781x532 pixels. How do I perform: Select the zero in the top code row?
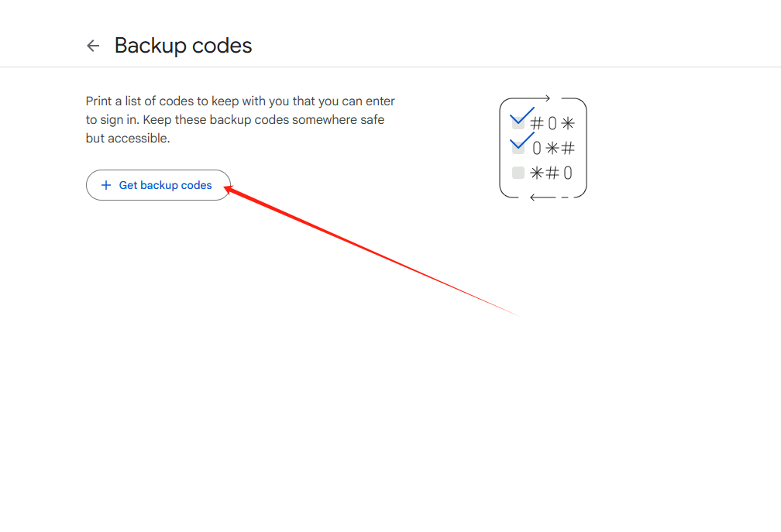(x=552, y=123)
